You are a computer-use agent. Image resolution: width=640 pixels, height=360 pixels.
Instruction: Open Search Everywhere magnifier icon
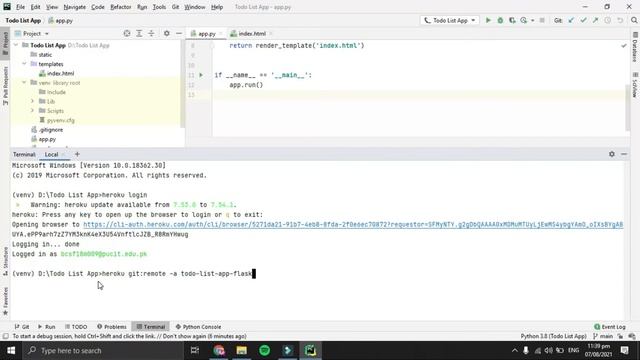pos(634,20)
